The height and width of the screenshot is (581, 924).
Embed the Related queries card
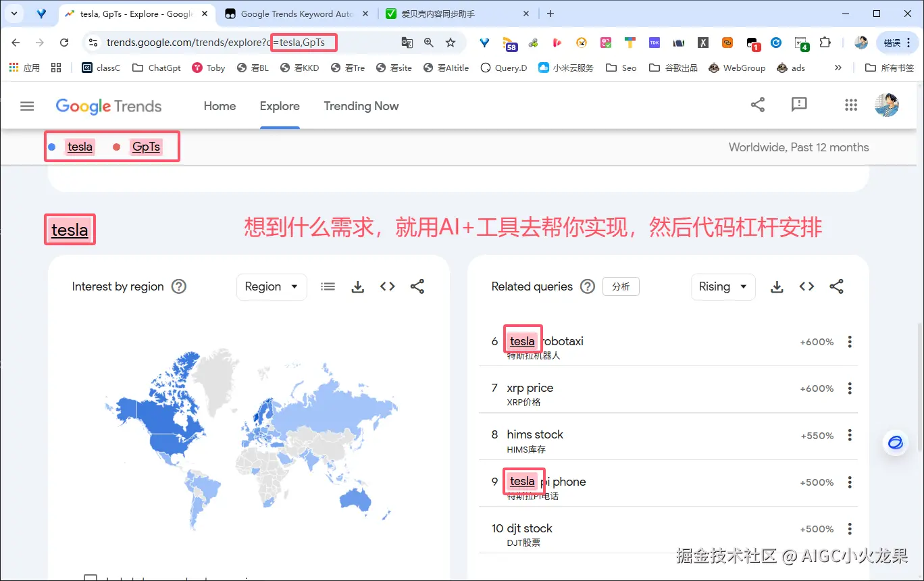807,286
